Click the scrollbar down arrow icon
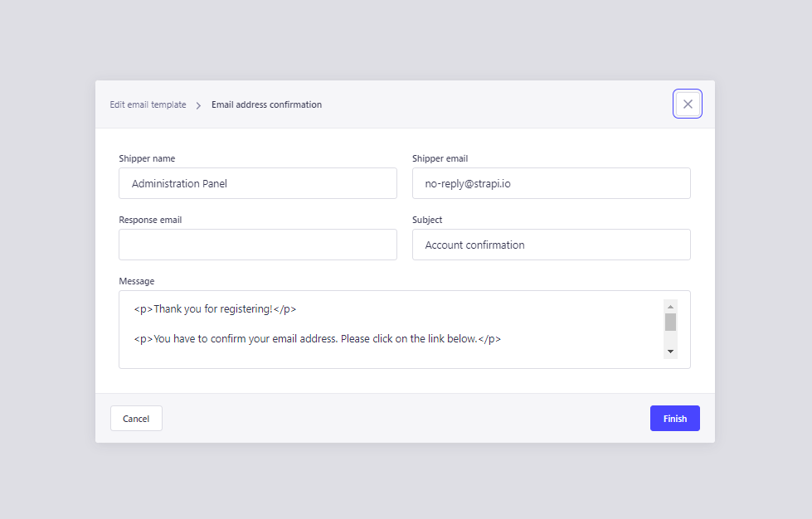 [670, 351]
